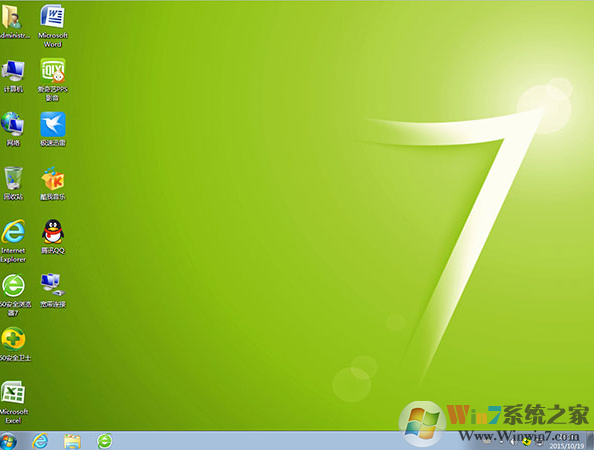
Task: Open Windows Explorer from the taskbar
Action: pyautogui.click(x=72, y=442)
